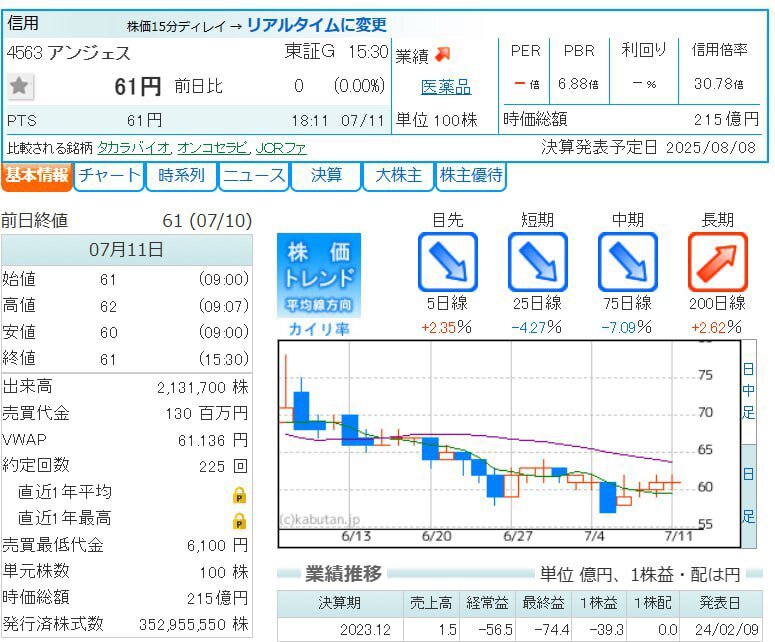Open compared stock JCRファ
Viewport: 775px width, 642px height.
[281, 148]
